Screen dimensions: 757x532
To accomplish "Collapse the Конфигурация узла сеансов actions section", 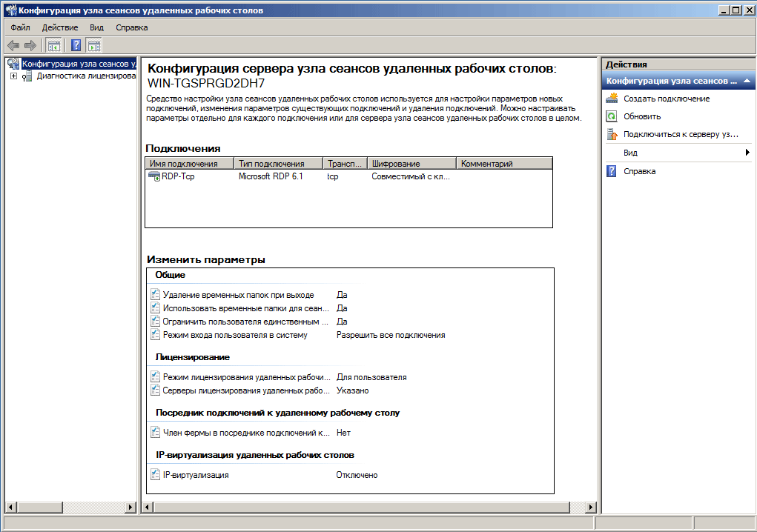I will tap(747, 81).
